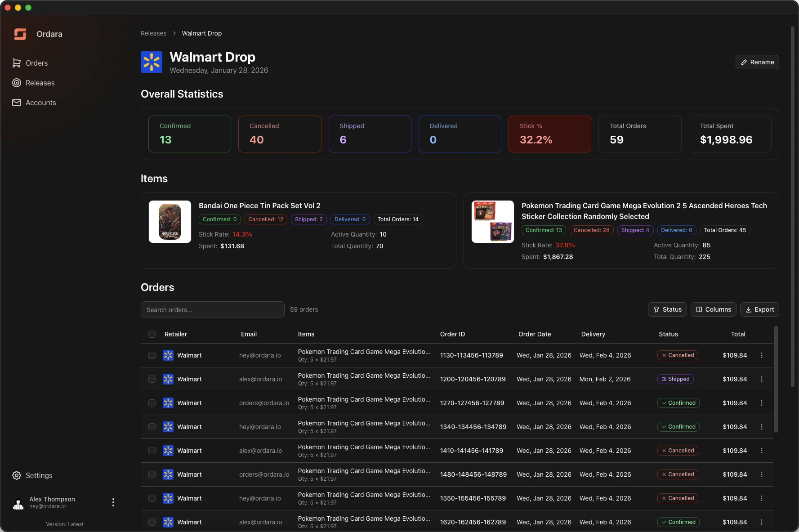Open actions menu for order 1270-127456-127789
This screenshot has width=799, height=532.
click(x=762, y=403)
